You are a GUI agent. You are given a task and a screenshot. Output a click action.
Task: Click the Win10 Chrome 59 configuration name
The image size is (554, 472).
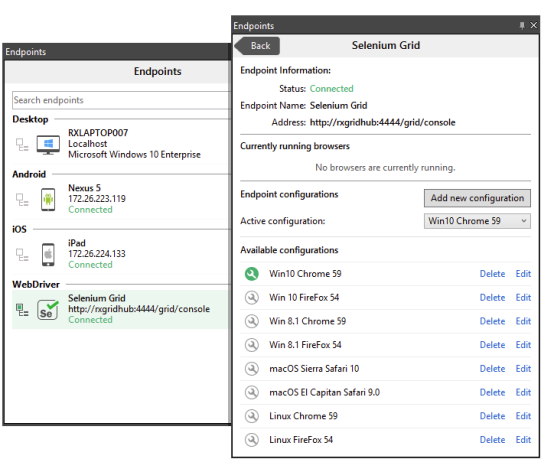[305, 274]
